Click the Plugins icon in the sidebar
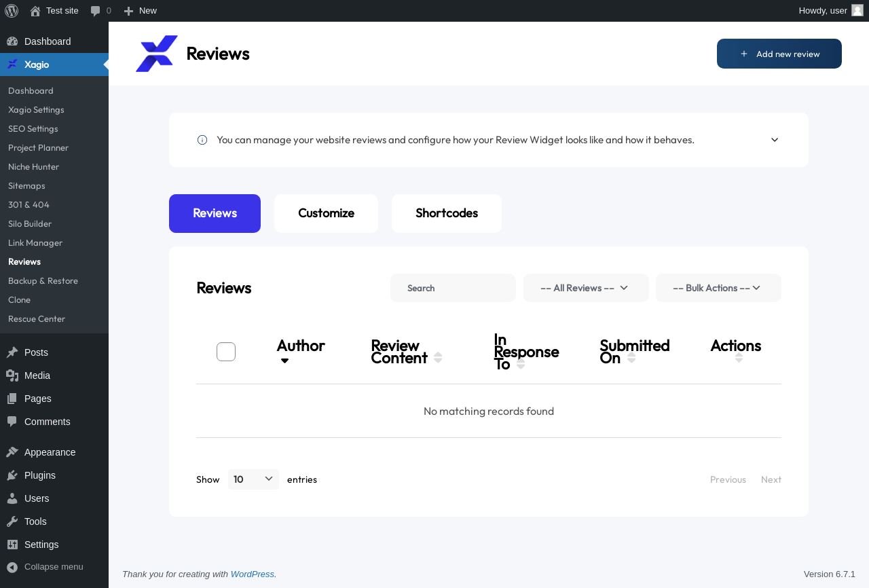The height and width of the screenshot is (588, 869). coord(12,475)
